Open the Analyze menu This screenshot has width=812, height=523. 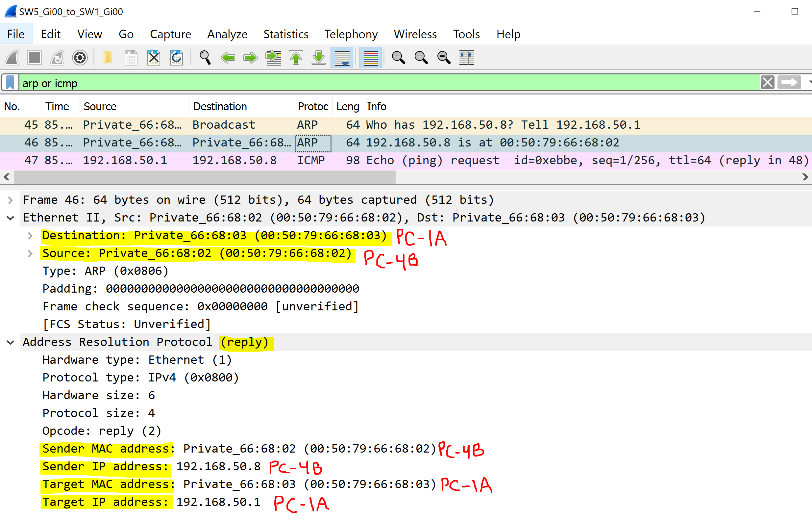point(227,34)
